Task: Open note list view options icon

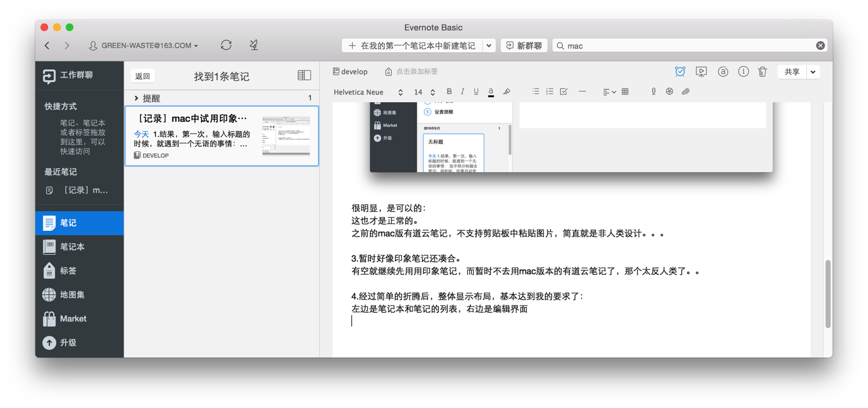Action: click(304, 76)
